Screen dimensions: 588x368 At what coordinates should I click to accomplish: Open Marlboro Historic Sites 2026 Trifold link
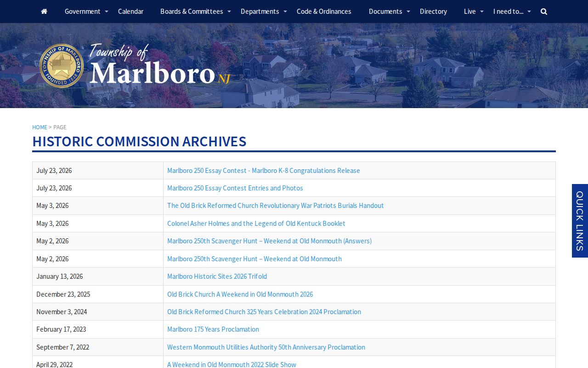click(217, 276)
